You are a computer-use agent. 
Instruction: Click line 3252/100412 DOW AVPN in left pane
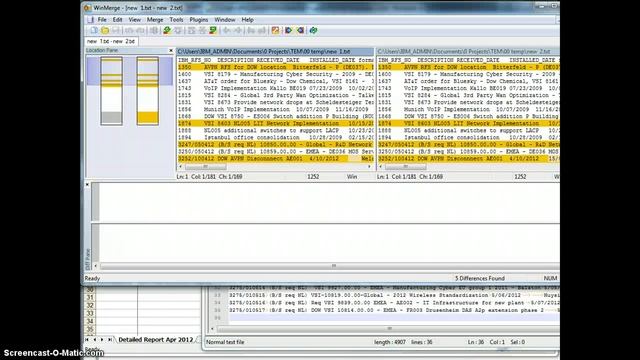(x=275, y=158)
